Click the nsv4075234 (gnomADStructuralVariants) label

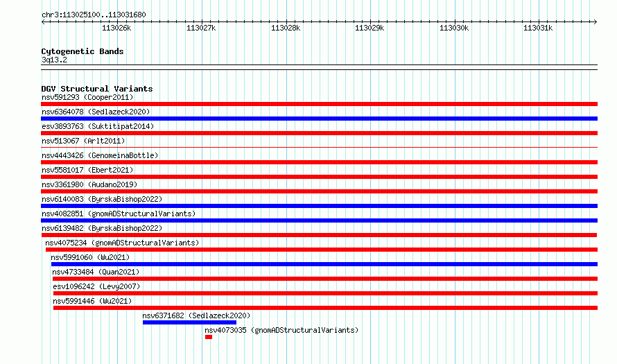pyautogui.click(x=122, y=243)
